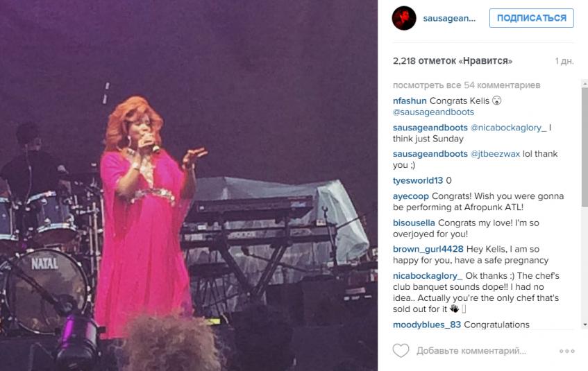
Task: Open the @sausageandboots mention link
Action: coord(433,112)
